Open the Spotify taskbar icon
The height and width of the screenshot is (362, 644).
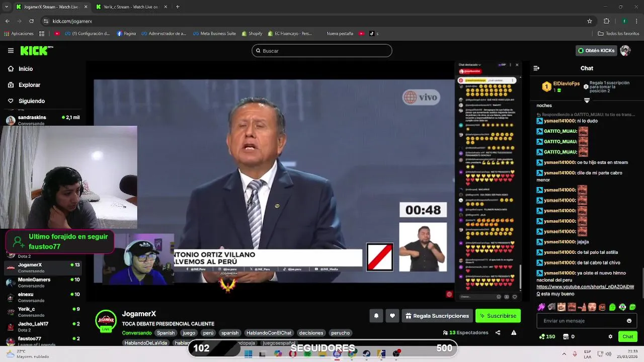point(307,354)
